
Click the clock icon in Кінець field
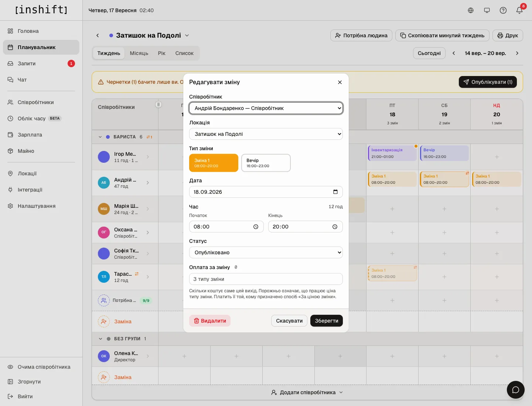tap(335, 227)
